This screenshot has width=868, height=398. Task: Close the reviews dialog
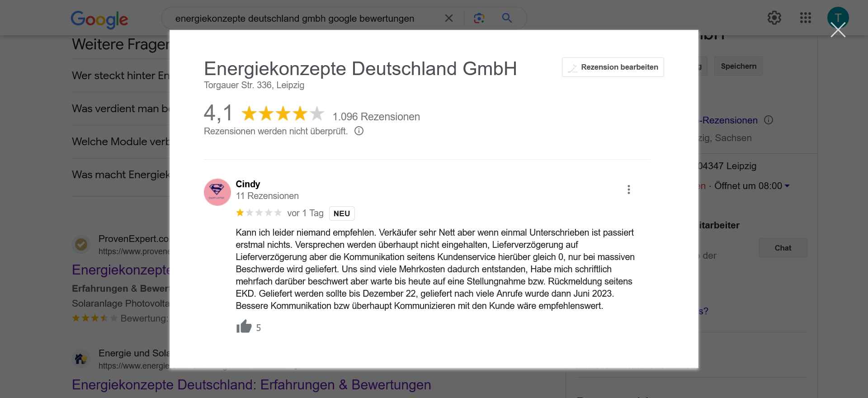(838, 31)
